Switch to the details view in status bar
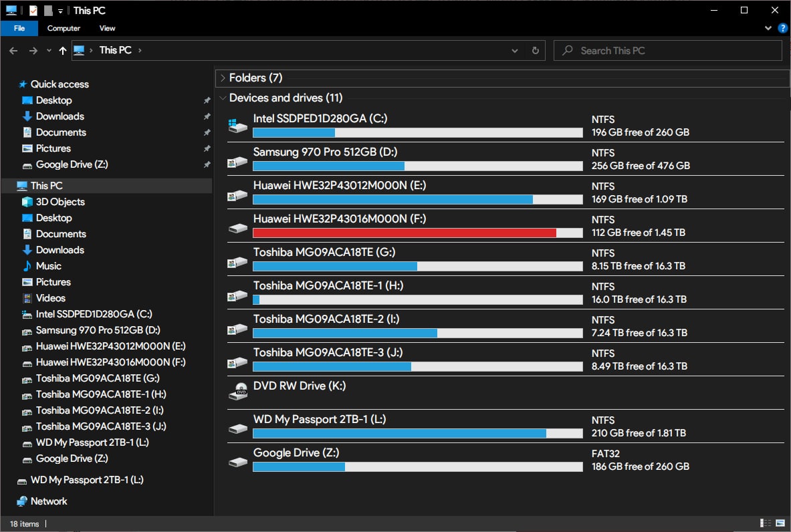The width and height of the screenshot is (791, 532). [766, 523]
